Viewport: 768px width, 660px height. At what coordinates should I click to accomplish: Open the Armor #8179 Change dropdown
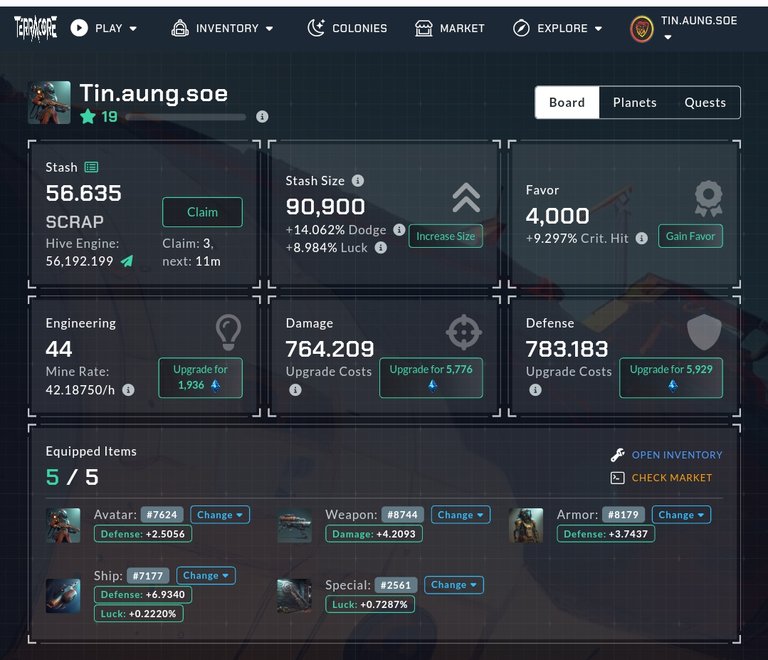coord(681,515)
